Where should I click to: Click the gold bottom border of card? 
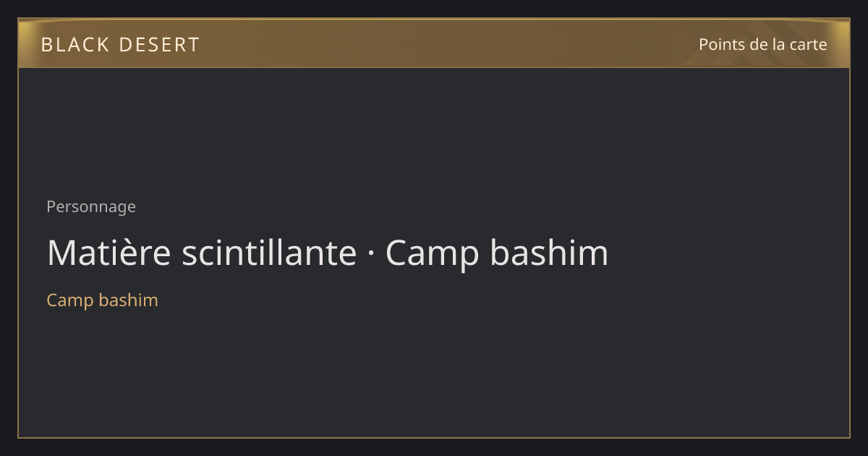tap(434, 437)
